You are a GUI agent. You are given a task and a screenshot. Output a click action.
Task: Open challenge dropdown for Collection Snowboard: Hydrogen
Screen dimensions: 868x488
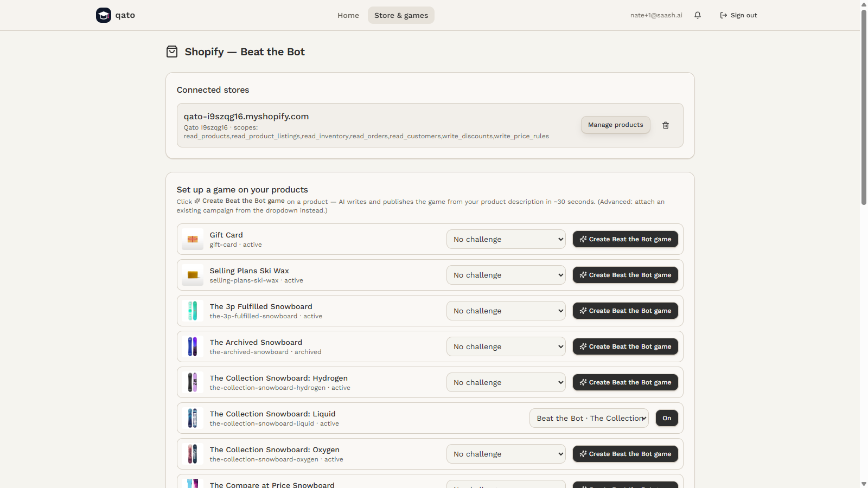pyautogui.click(x=506, y=382)
